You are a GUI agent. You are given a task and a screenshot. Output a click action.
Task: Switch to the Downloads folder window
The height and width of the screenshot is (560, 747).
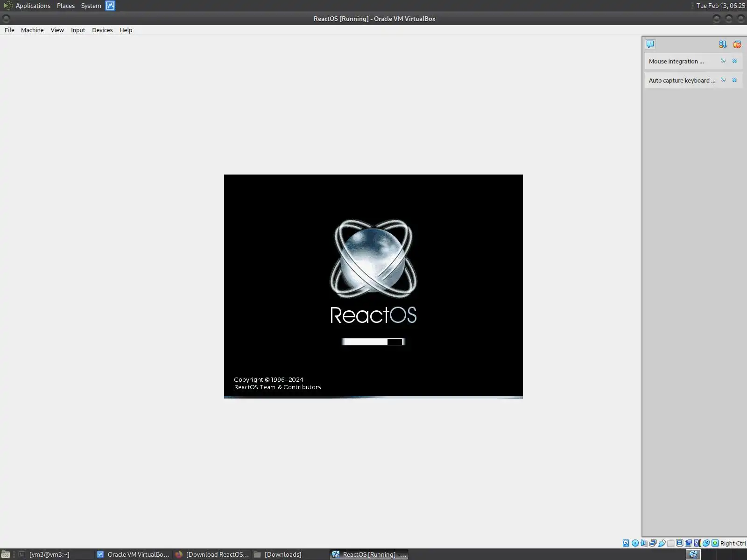[290, 554]
